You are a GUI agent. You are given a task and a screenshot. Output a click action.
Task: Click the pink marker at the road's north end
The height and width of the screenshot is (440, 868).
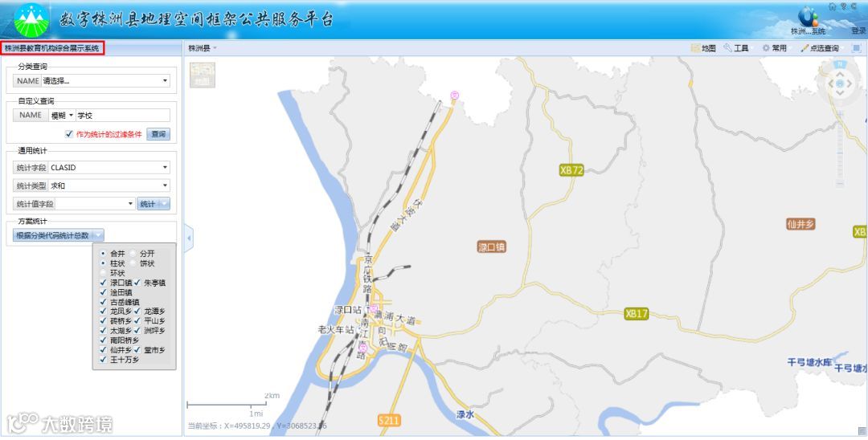(x=455, y=96)
